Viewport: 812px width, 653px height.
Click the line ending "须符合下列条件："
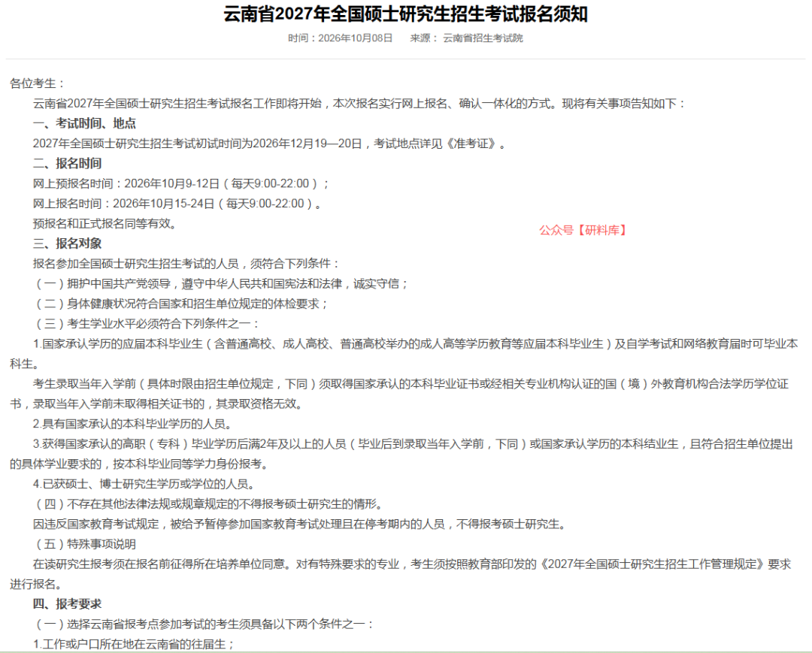click(x=187, y=264)
